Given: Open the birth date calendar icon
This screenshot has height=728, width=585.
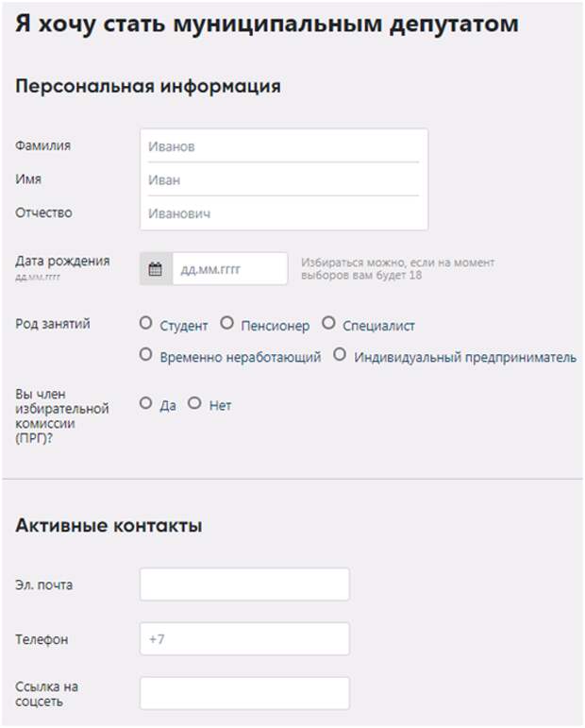Looking at the screenshot, I should (156, 269).
